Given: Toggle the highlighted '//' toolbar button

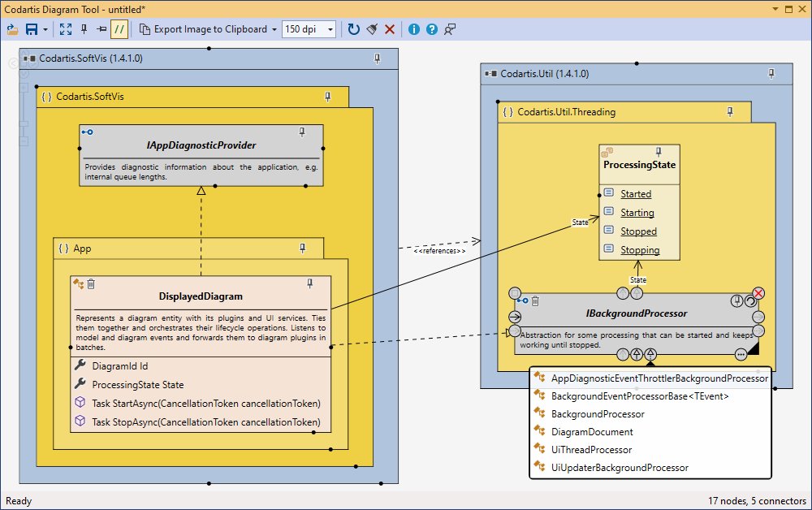Looking at the screenshot, I should (119, 29).
